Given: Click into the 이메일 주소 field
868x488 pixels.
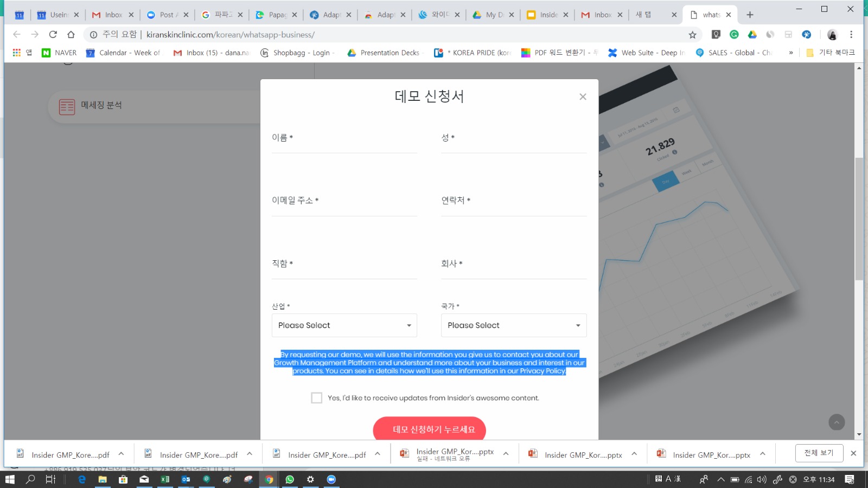Looking at the screenshot, I should coord(344,208).
